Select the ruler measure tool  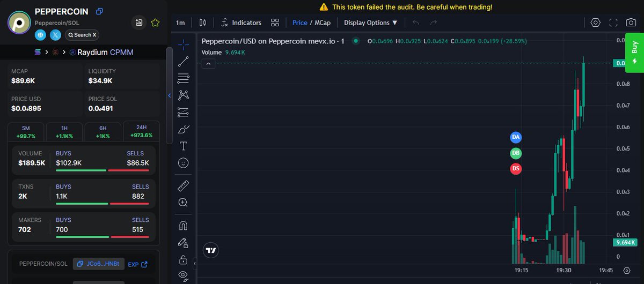(x=183, y=185)
